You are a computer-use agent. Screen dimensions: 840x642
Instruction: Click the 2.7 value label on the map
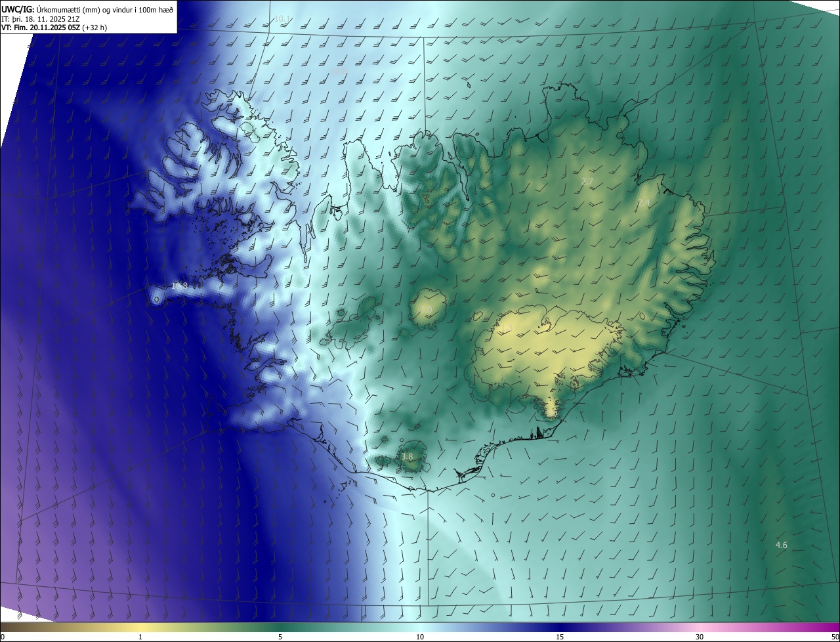point(587,181)
